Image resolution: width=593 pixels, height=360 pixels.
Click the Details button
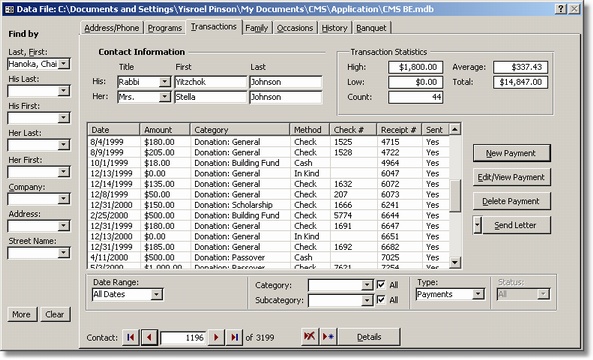[x=369, y=337]
